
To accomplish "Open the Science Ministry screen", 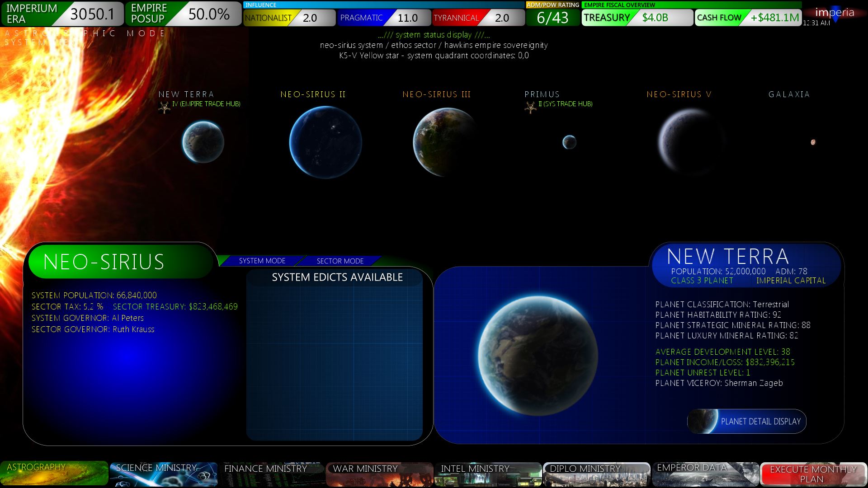I will point(163,474).
